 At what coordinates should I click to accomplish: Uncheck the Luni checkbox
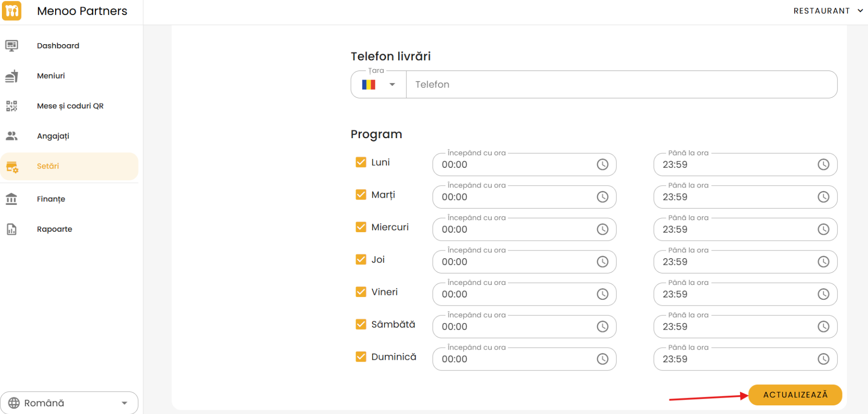coord(361,162)
